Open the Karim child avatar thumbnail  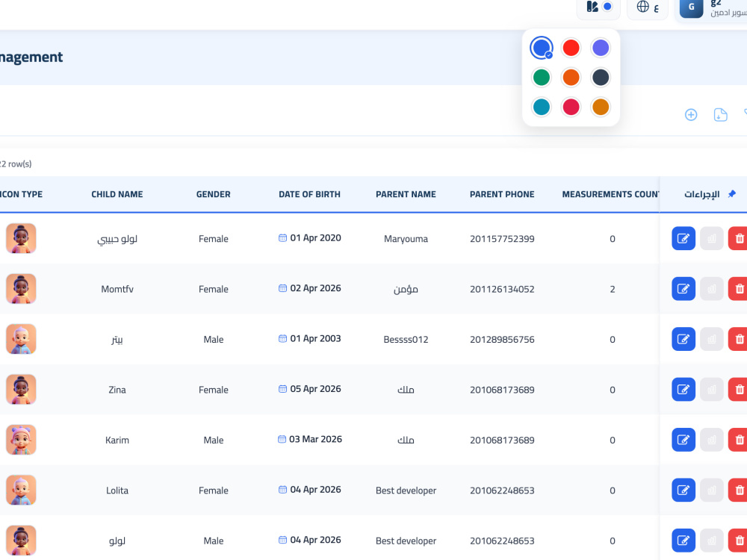pos(21,440)
